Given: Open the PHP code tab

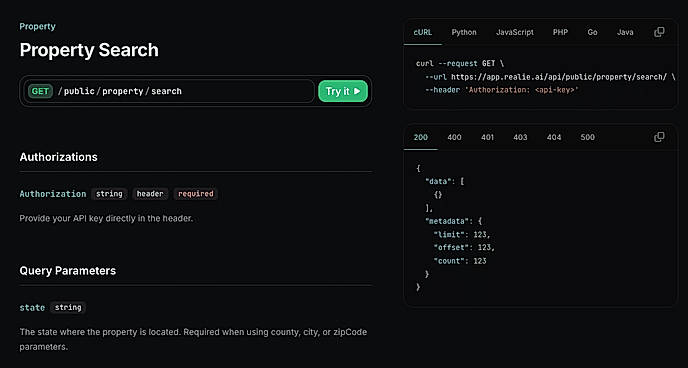Looking at the screenshot, I should (x=560, y=32).
